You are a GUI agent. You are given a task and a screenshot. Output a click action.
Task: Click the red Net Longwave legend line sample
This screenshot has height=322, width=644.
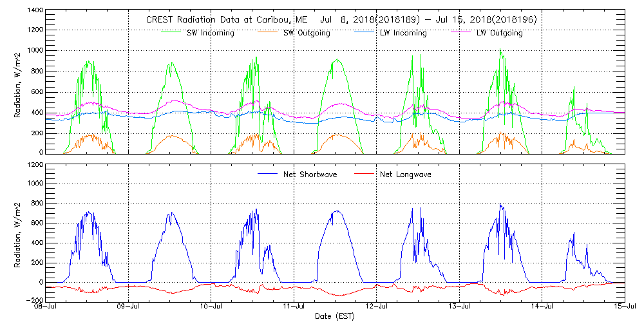tap(365, 174)
